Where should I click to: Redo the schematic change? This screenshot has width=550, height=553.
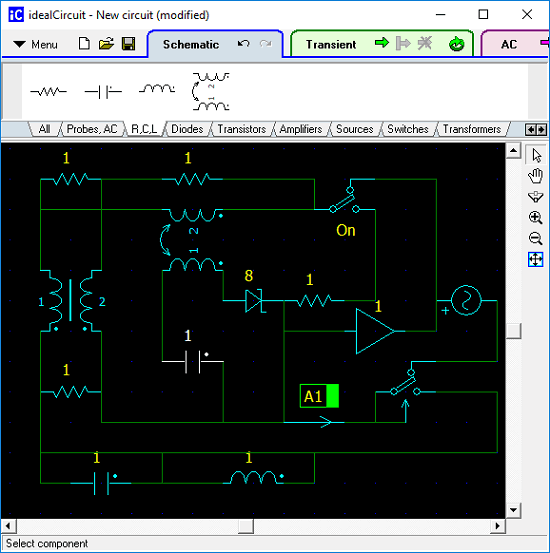click(266, 44)
